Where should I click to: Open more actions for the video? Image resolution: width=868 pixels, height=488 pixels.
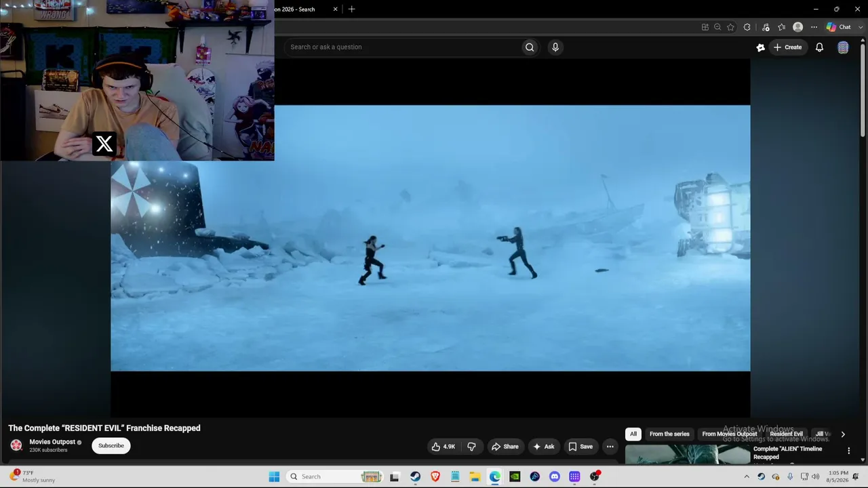point(610,447)
